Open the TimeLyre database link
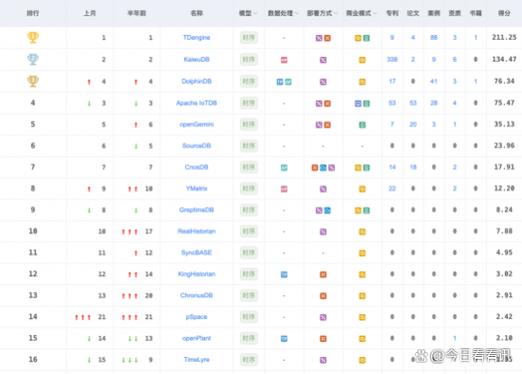 click(x=197, y=360)
